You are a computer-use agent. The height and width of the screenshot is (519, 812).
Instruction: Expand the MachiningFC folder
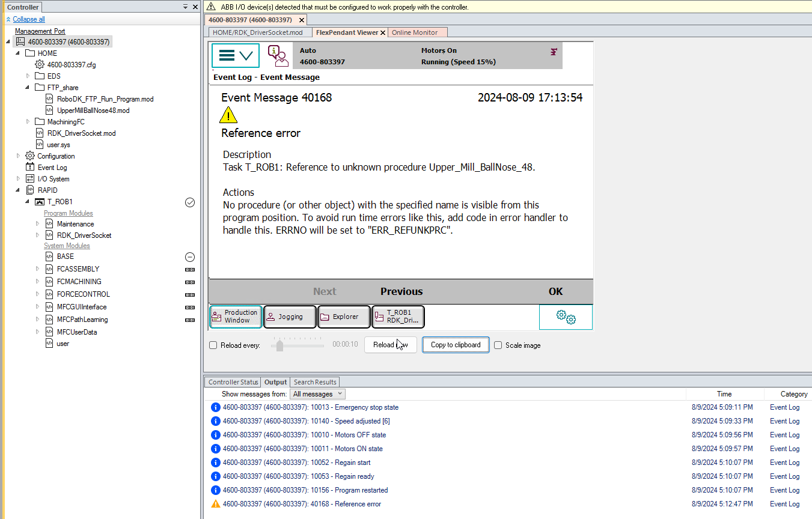(28, 122)
